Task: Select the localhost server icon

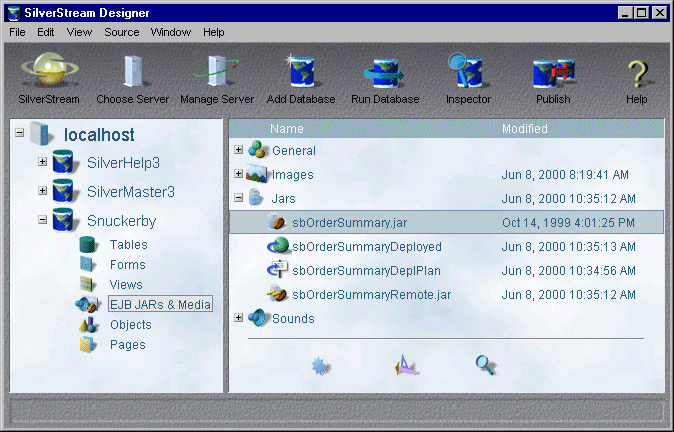Action: tap(41, 134)
